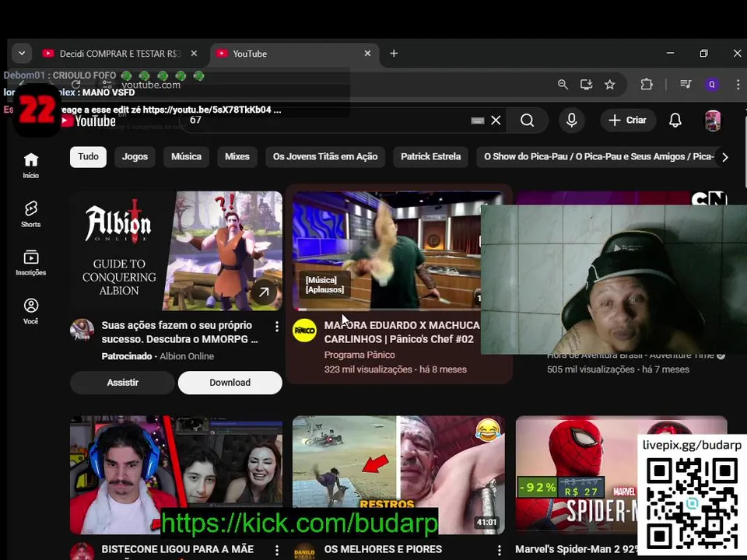
Task: Open Marvel's Spider-Man 2 video title
Action: click(x=576, y=549)
